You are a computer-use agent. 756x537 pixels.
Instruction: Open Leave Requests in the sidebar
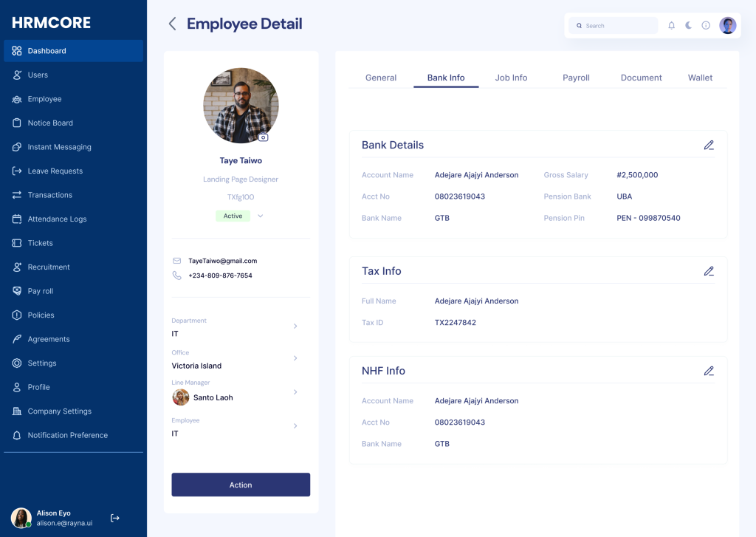tap(55, 171)
